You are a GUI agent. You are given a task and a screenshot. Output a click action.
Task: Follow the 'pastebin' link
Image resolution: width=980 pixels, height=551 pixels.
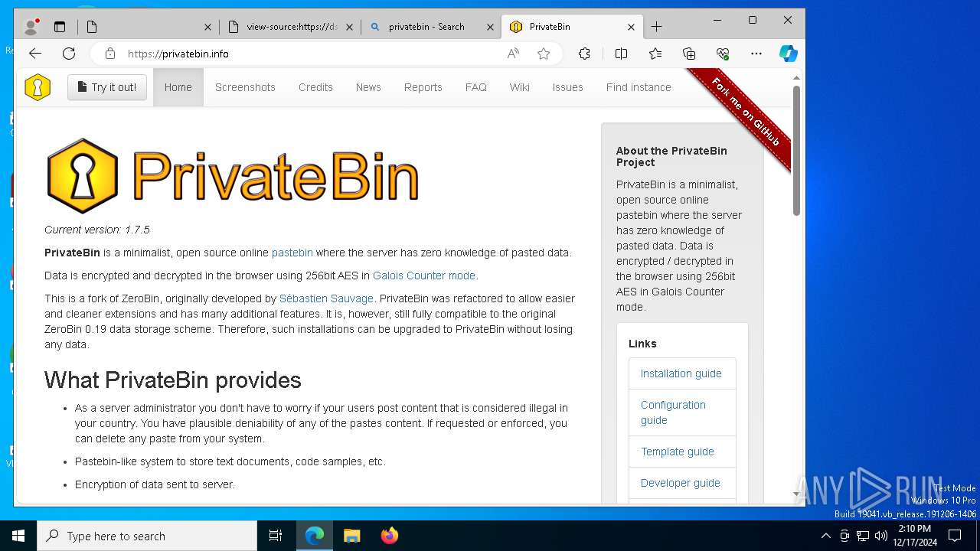click(292, 253)
